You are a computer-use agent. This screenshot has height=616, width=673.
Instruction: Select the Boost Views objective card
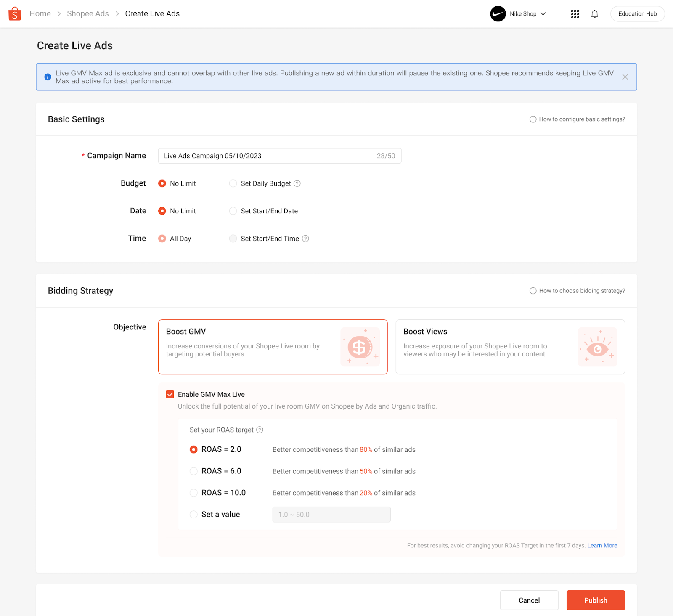coord(510,347)
